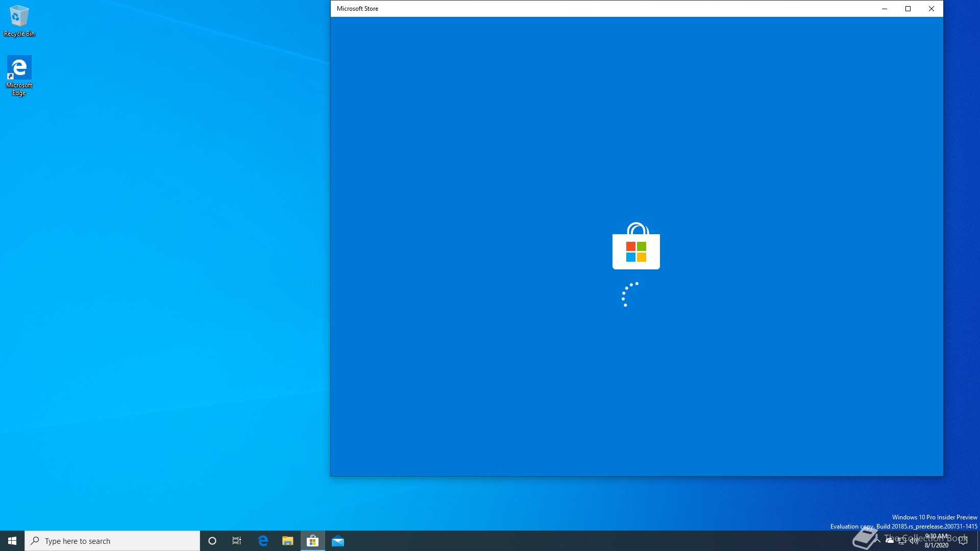Show hidden system tray icons
The height and width of the screenshot is (551, 980).
click(877, 541)
